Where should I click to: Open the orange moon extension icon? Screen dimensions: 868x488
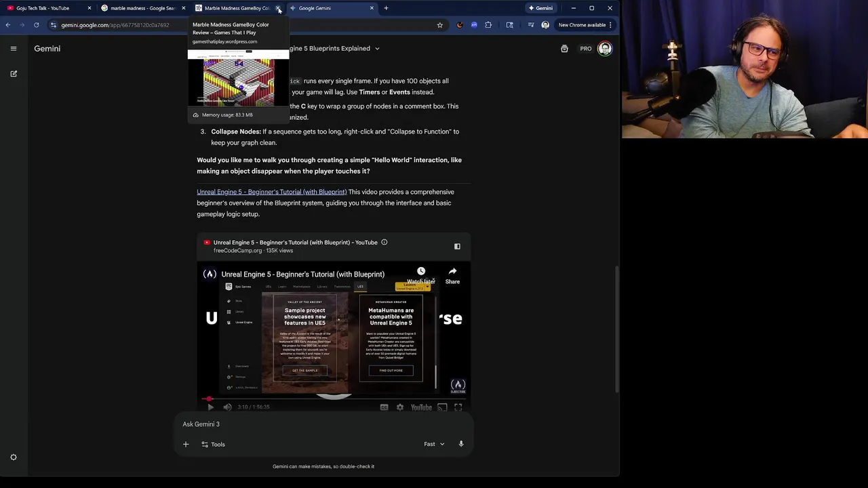[460, 25]
